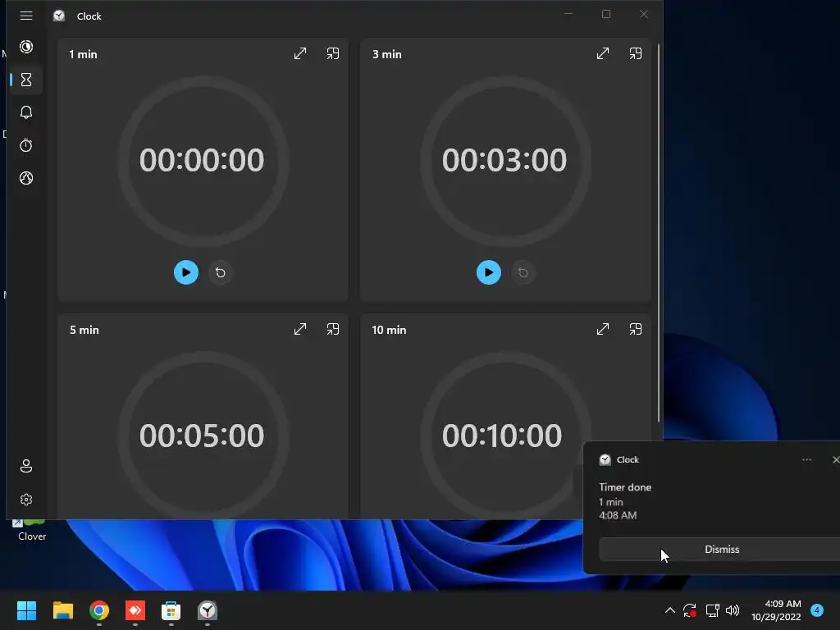Keep 5 min timer on top

(x=333, y=329)
